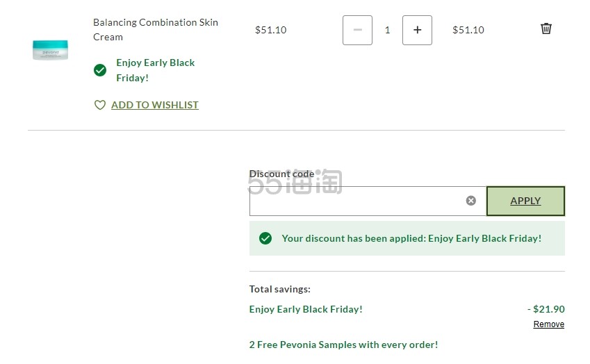Click the ADD TO WISHLIST link
Image resolution: width=590 pixels, height=364 pixels.
click(x=155, y=105)
